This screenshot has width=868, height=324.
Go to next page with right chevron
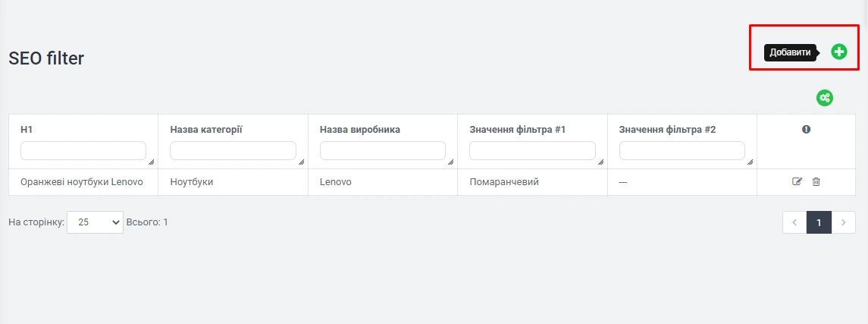tap(844, 222)
